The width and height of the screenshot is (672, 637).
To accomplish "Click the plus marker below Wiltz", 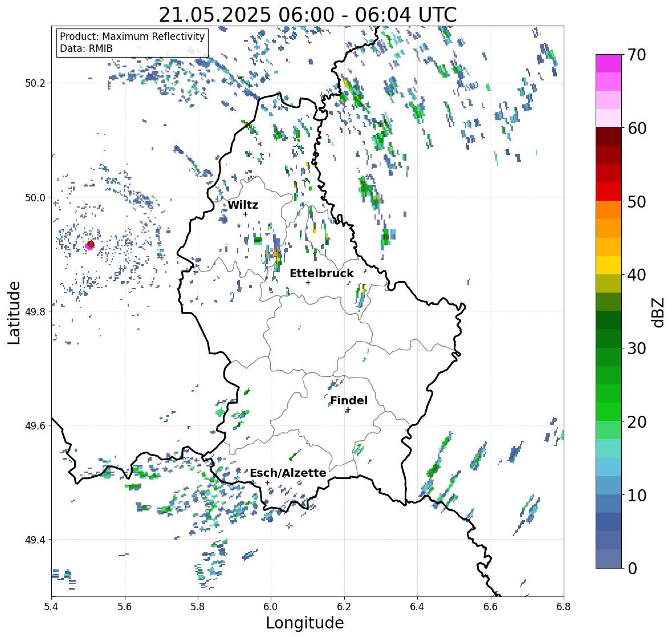I will [245, 214].
